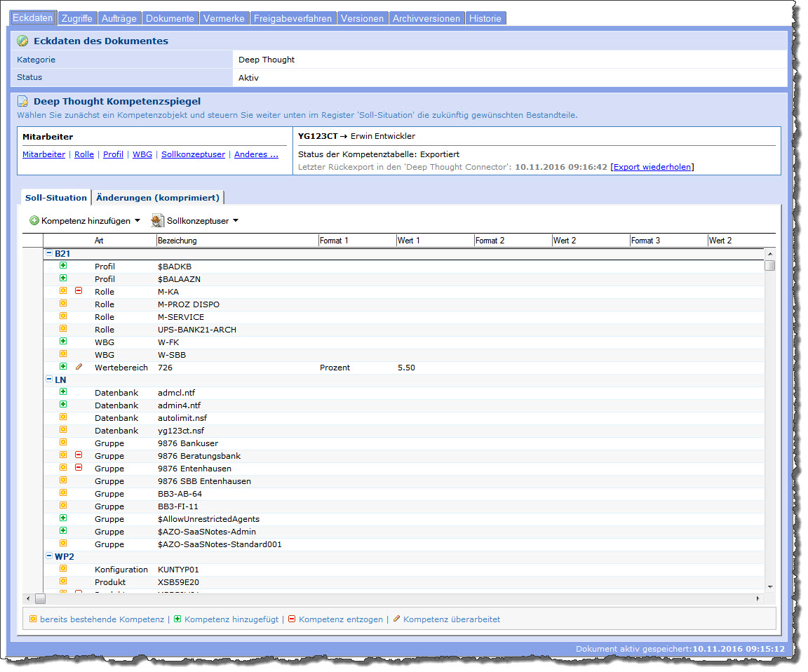The height and width of the screenshot is (672, 808).
Task: Click the pencil icon on Wertebereich 726 row
Action: (x=79, y=367)
